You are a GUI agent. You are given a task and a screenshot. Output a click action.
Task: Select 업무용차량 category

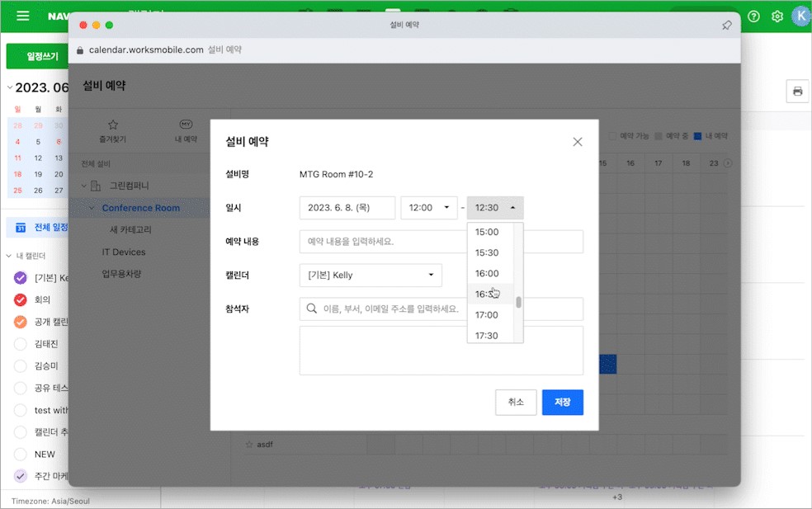121,274
